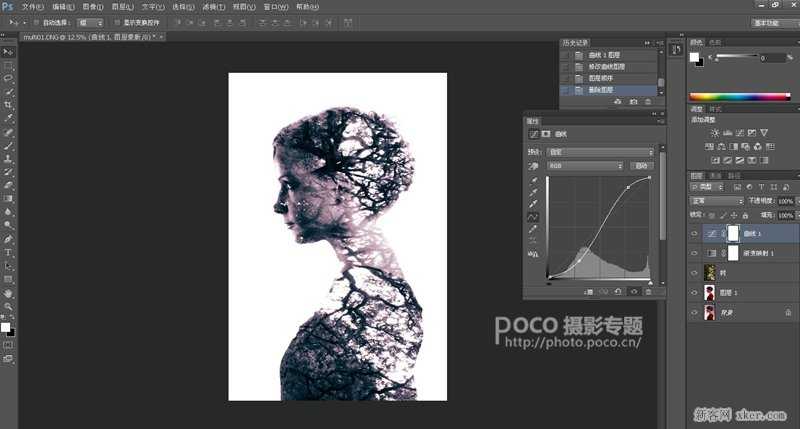Open the RGB channel dropdown in Curves
The width and height of the screenshot is (800, 429).
tap(585, 166)
